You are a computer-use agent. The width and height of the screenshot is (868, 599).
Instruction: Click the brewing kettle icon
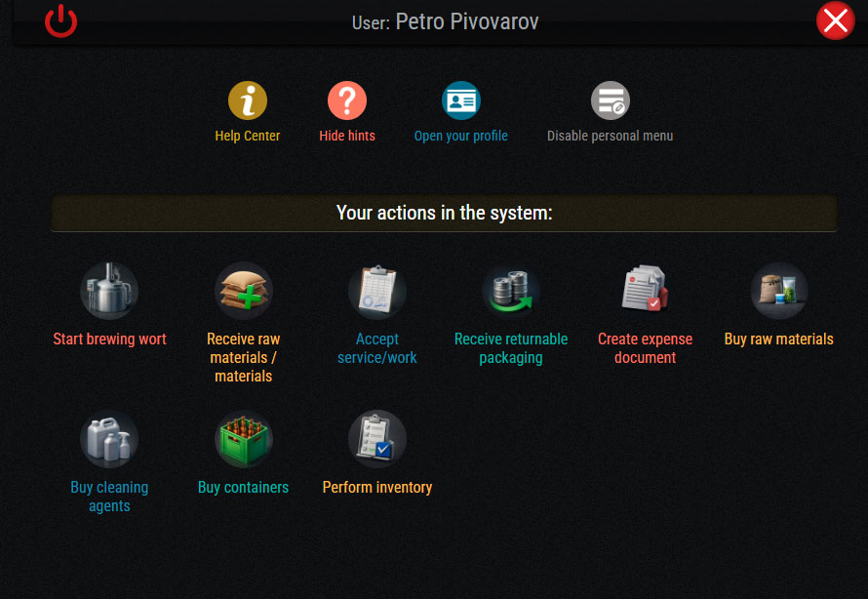[x=109, y=292]
